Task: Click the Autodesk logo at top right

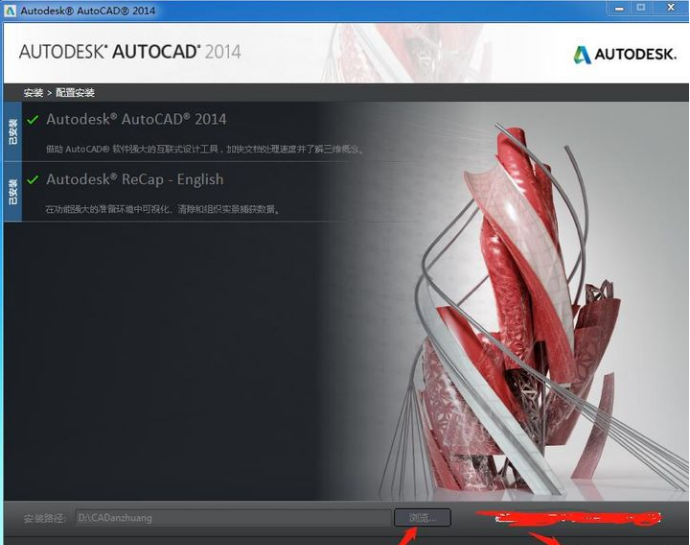Action: pos(624,55)
